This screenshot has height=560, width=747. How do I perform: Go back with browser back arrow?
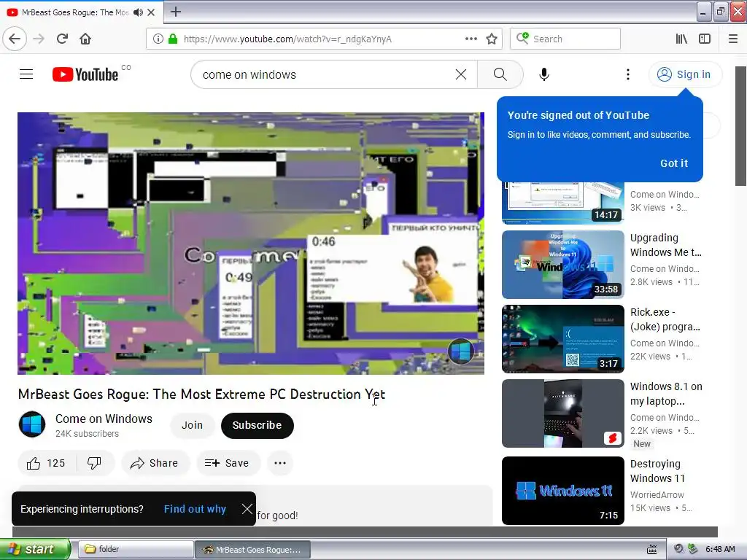15,39
